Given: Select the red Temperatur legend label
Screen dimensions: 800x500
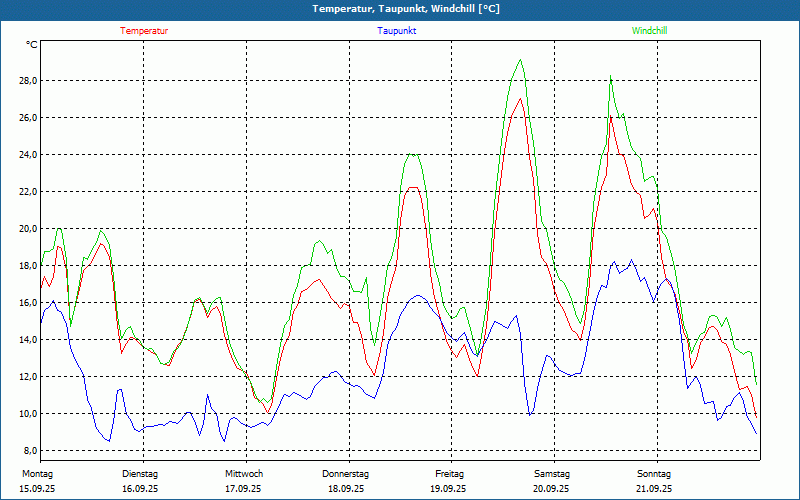Looking at the screenshot, I should [x=144, y=31].
